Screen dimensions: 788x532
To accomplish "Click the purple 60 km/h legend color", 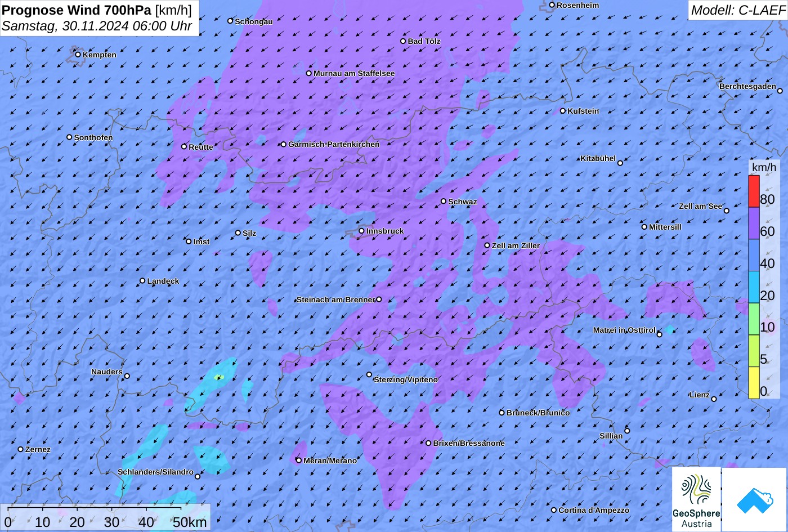I will pyautogui.click(x=754, y=223).
